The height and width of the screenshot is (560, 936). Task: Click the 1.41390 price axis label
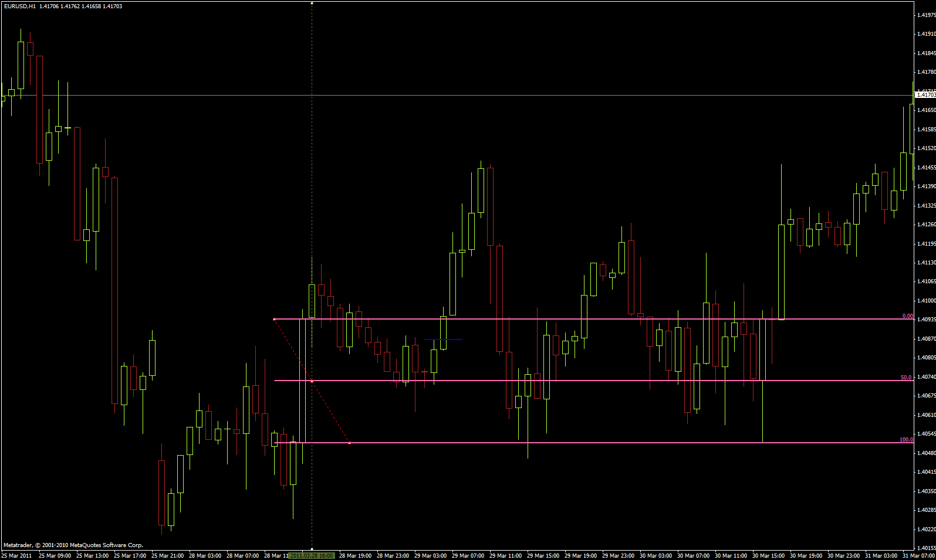point(926,186)
